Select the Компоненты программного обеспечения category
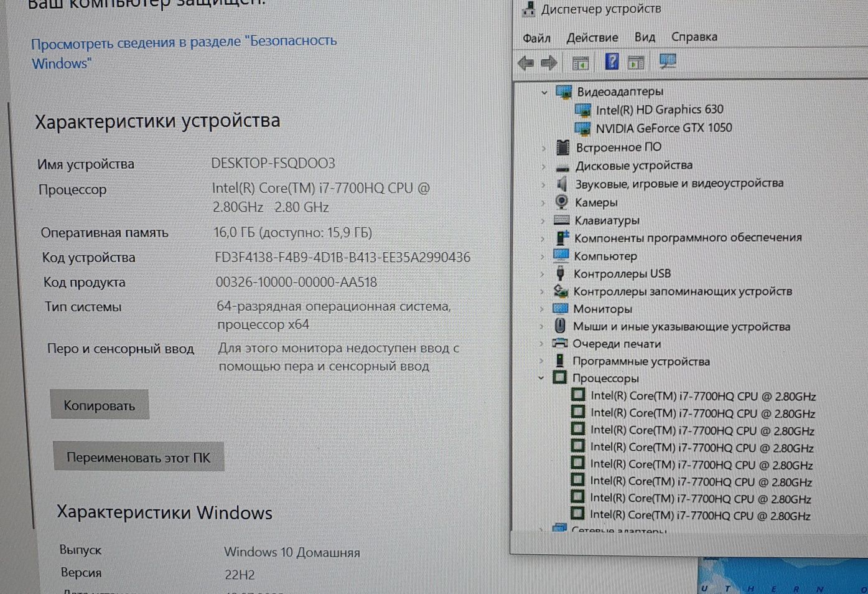The width and height of the screenshot is (868, 594). pos(688,237)
